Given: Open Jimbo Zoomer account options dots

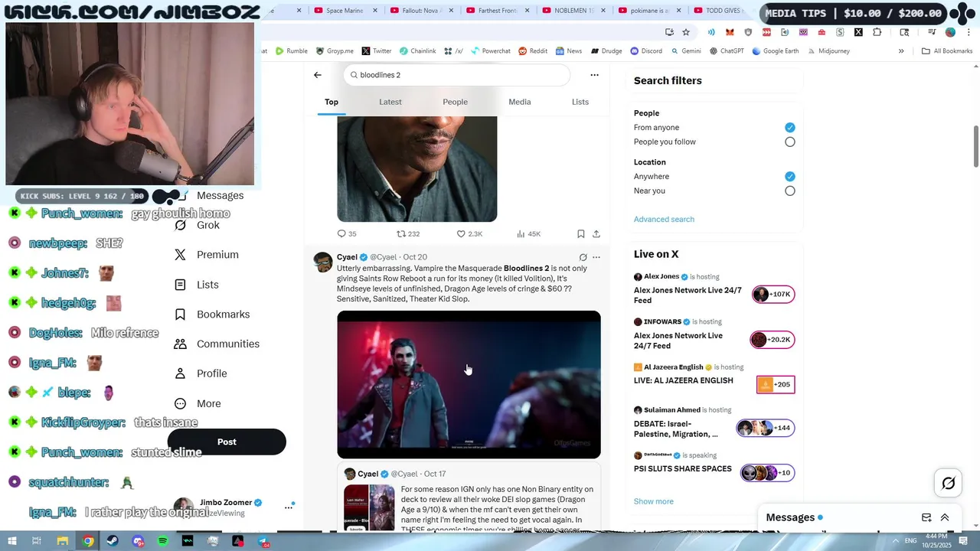Looking at the screenshot, I should 289,507.
